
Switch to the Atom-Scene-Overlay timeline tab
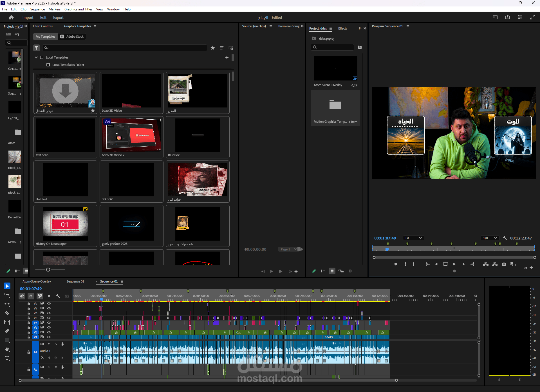[37, 281]
